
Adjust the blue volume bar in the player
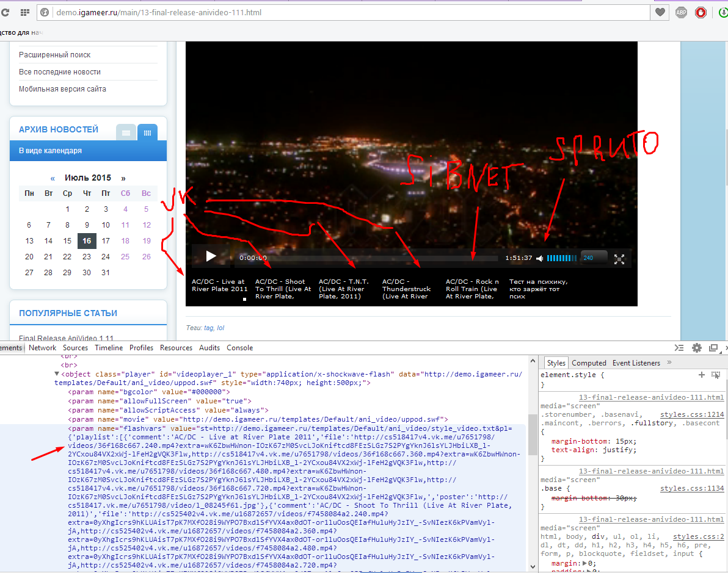[562, 258]
